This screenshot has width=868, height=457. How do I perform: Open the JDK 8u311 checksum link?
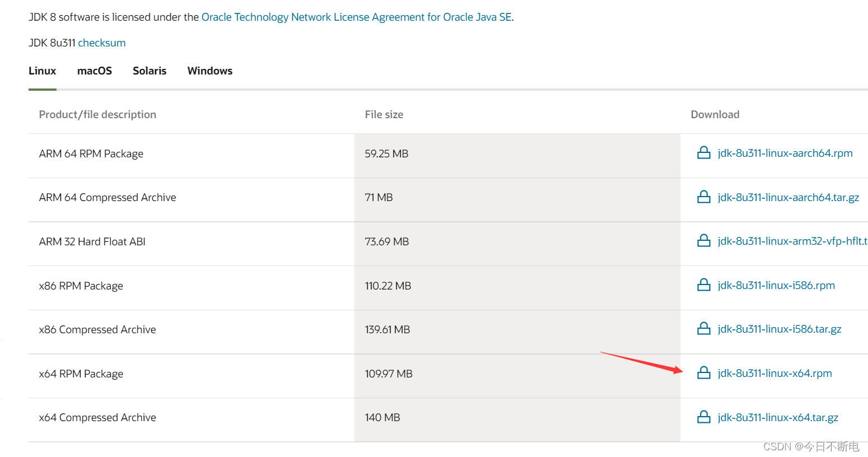coord(102,43)
